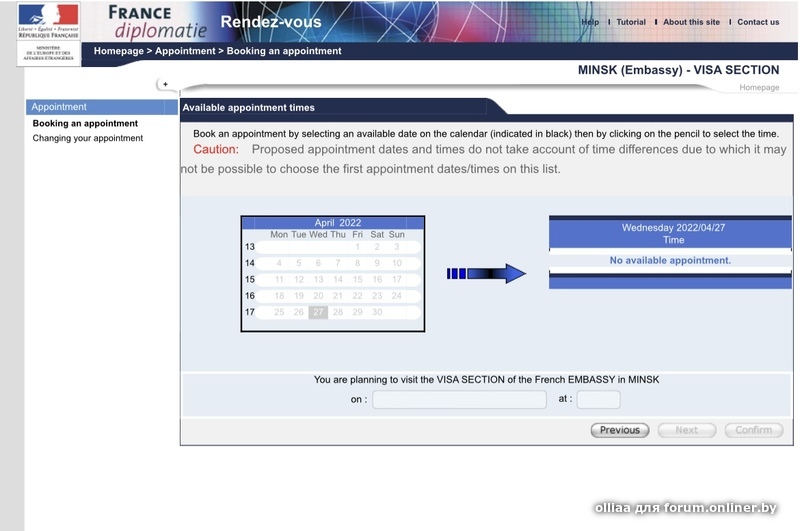Click the Previous button
Image resolution: width=800 pixels, height=531 pixels.
click(x=620, y=430)
